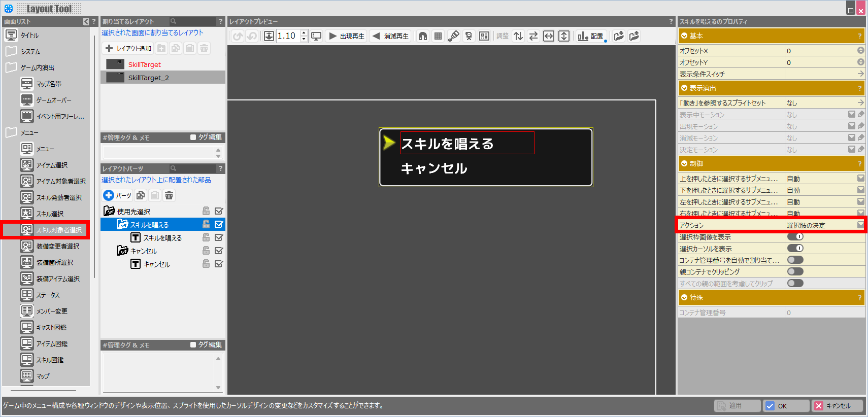Click the lock icon for 使用先選択
868x417 pixels.
(x=206, y=211)
